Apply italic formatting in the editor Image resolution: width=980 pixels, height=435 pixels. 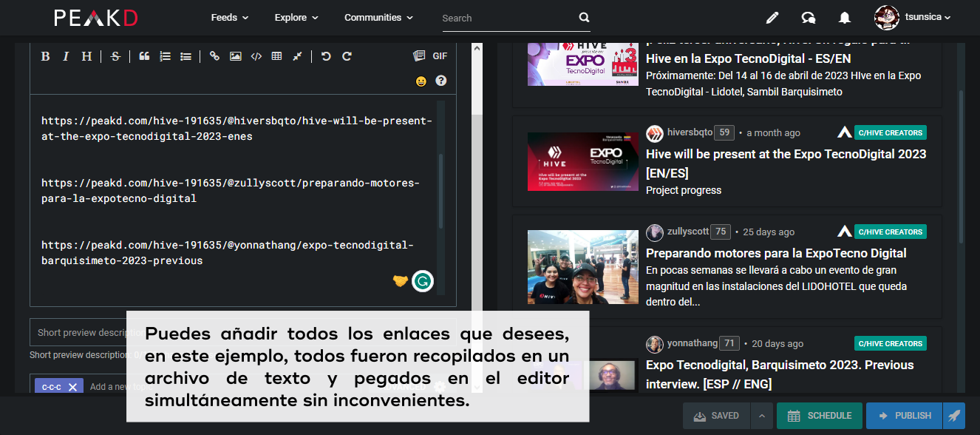click(x=66, y=56)
